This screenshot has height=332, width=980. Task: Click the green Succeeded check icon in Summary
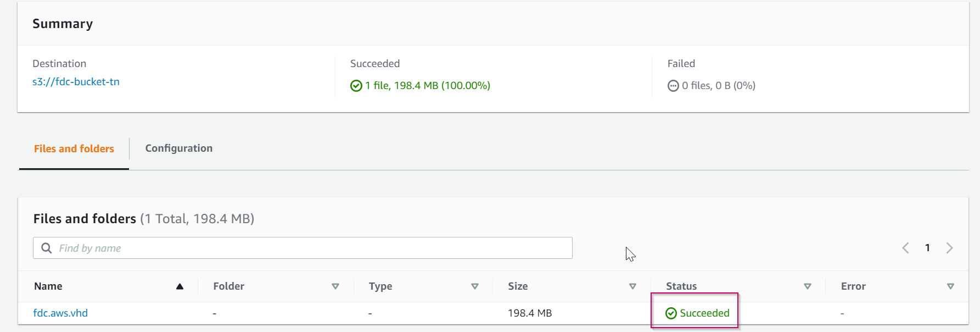pyautogui.click(x=356, y=86)
